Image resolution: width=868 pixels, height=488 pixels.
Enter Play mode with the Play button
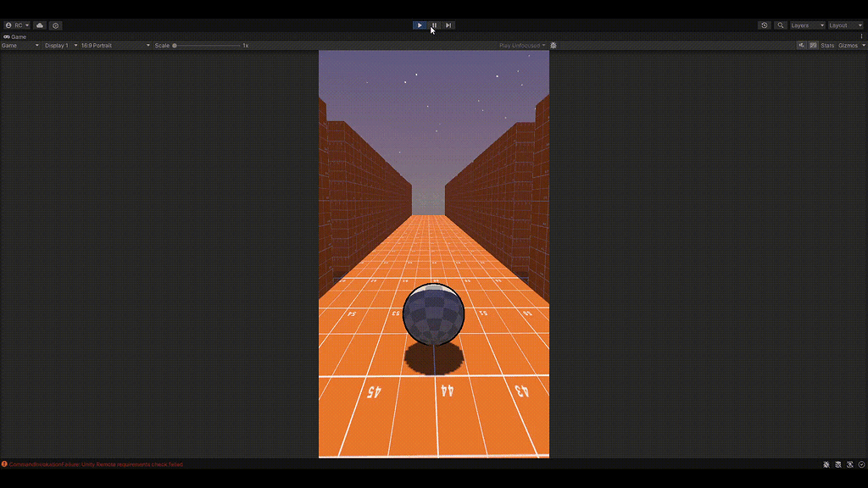pyautogui.click(x=420, y=25)
